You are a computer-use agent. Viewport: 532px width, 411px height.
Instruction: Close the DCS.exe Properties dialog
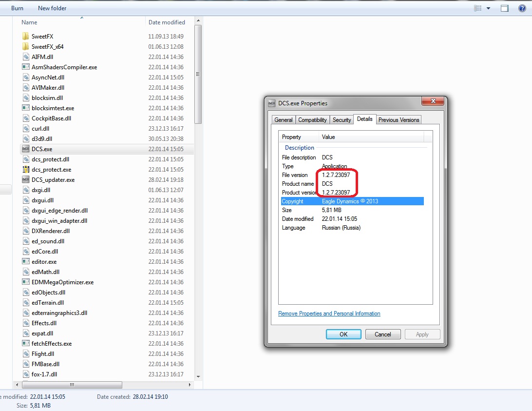click(x=433, y=101)
